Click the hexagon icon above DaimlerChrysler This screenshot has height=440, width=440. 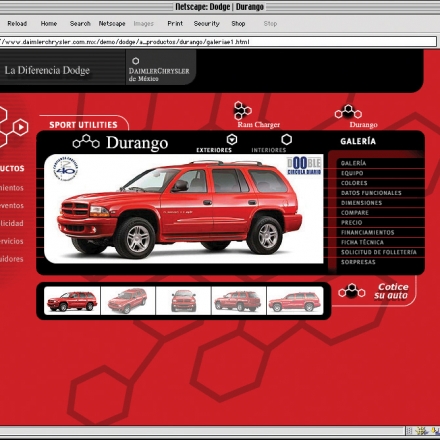click(x=135, y=61)
